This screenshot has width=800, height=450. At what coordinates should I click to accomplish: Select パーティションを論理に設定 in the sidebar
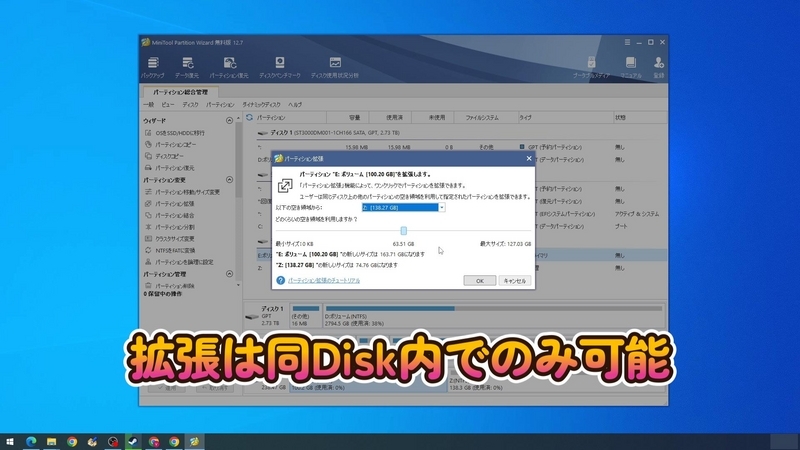pos(179,262)
